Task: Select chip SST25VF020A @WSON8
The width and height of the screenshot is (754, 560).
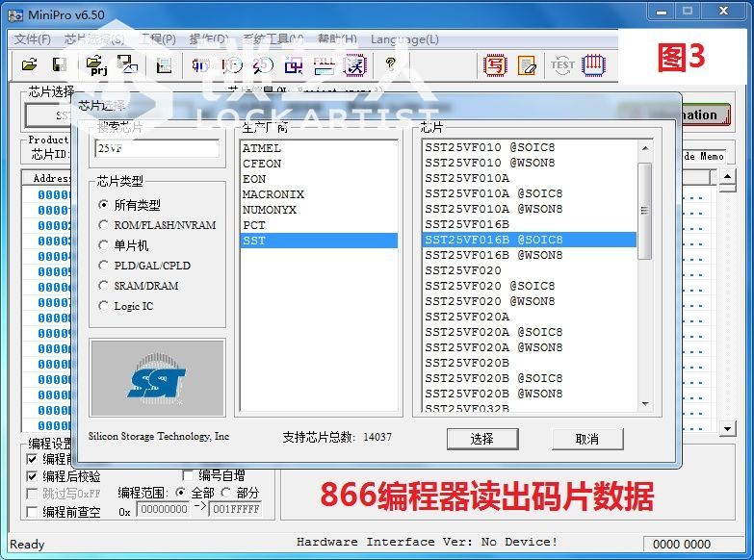Action: click(530, 347)
